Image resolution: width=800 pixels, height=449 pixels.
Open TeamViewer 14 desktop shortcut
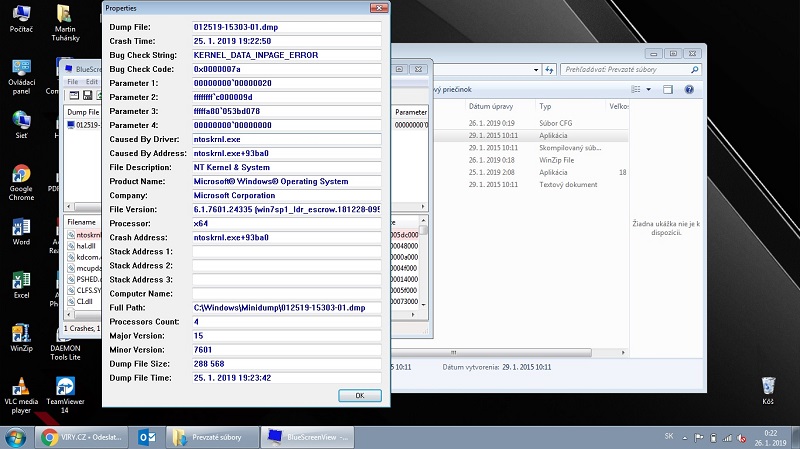[65, 388]
